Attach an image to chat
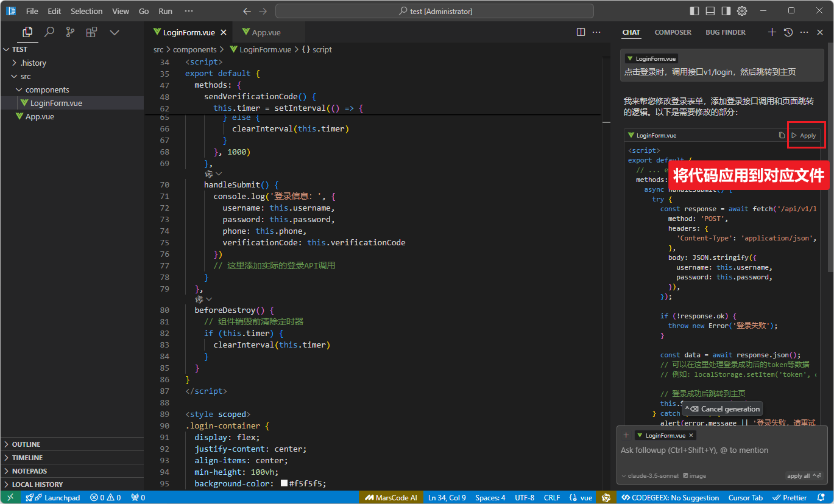834x504 pixels. click(694, 476)
